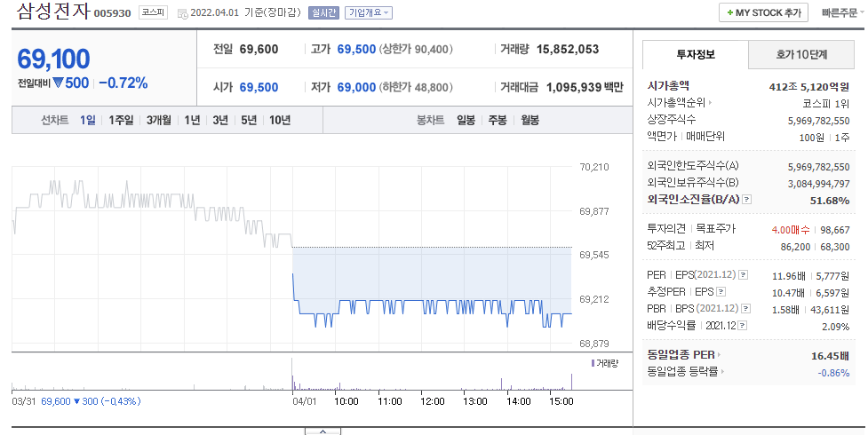Image resolution: width=868 pixels, height=435 pixels.
Task: Click the 70,210 price axis label
Action: (x=594, y=167)
